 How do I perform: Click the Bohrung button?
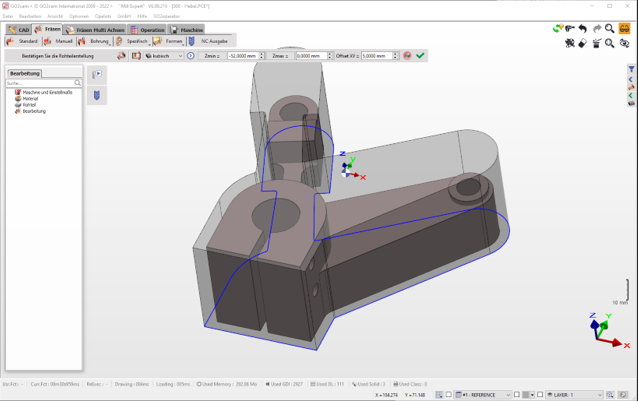click(95, 42)
